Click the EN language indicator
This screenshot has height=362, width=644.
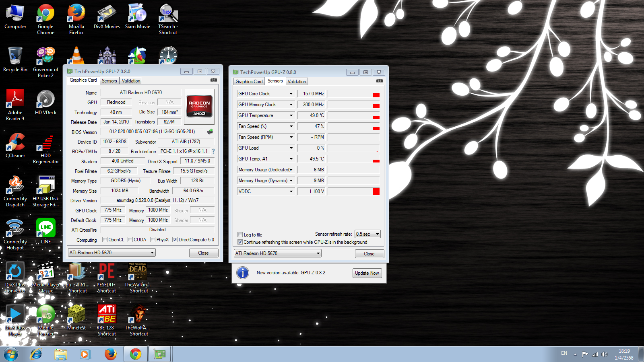[564, 353]
